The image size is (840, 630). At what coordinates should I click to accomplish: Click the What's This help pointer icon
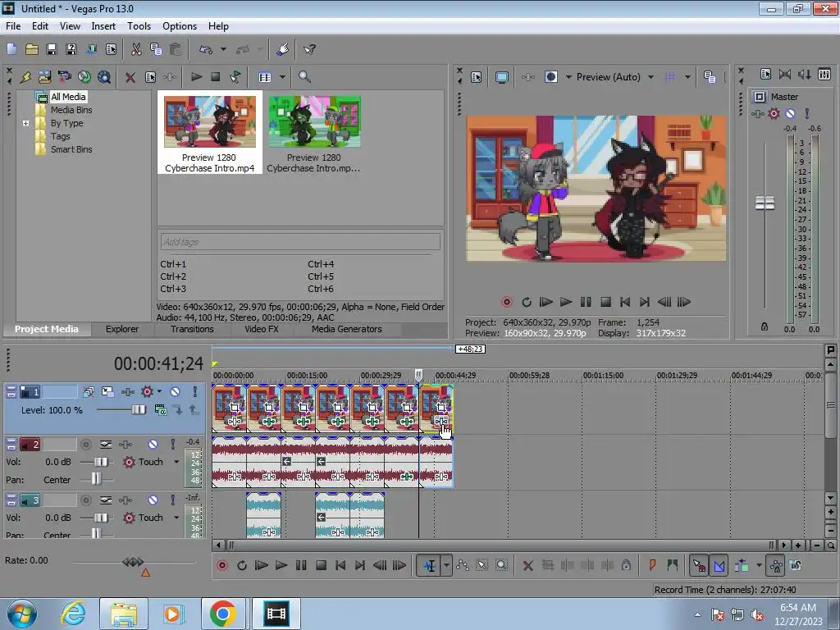309,49
